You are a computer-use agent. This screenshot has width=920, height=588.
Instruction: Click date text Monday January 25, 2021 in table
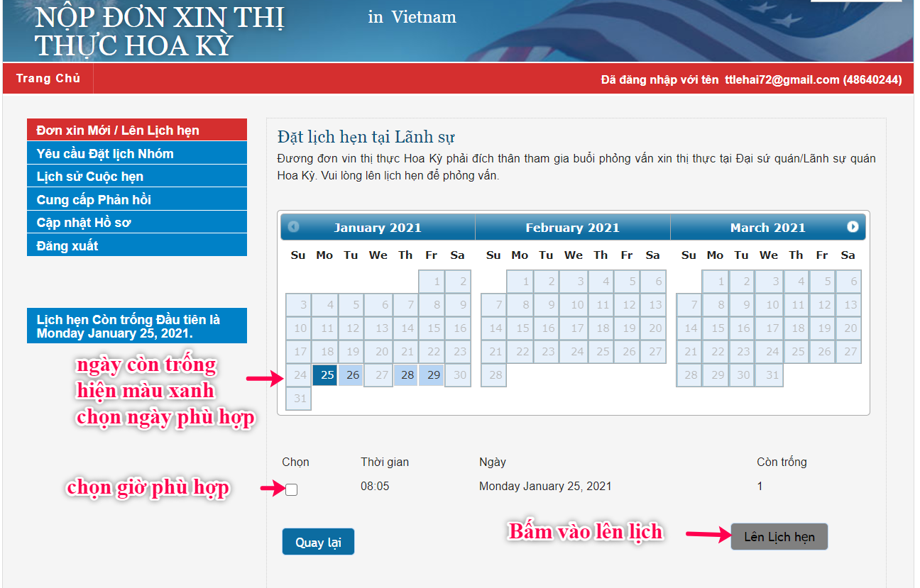coord(545,487)
